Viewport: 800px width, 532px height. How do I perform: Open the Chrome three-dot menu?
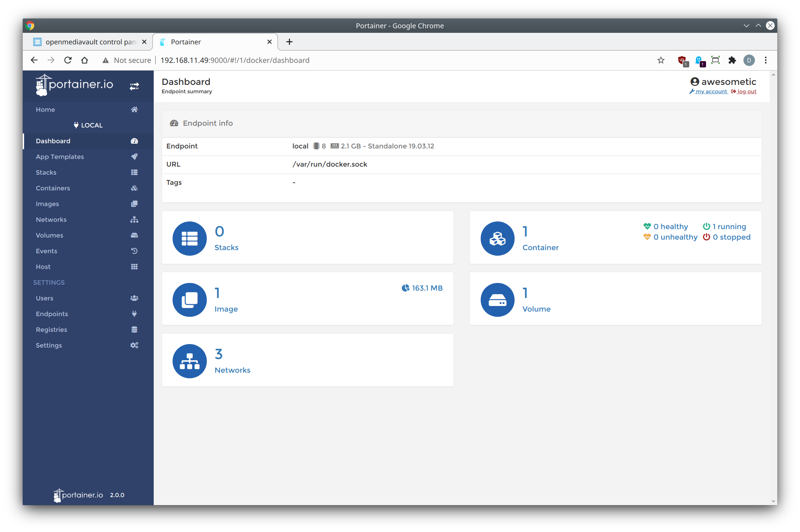[x=765, y=60]
